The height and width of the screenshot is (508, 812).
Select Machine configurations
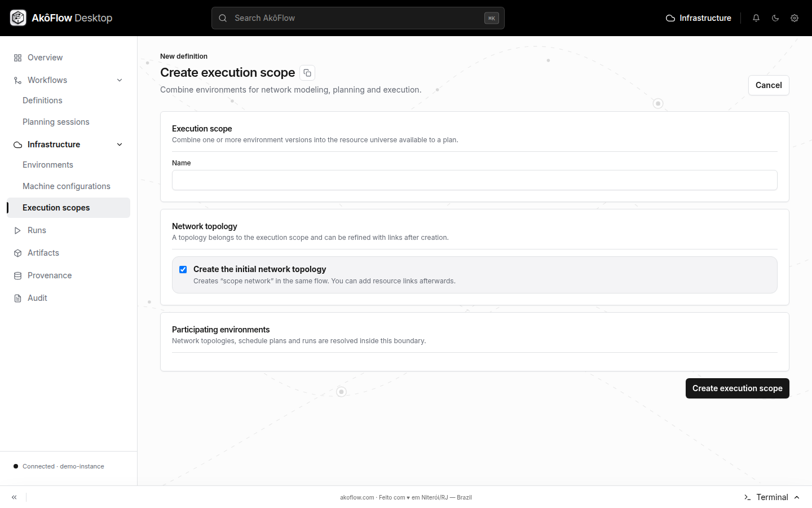tap(67, 186)
